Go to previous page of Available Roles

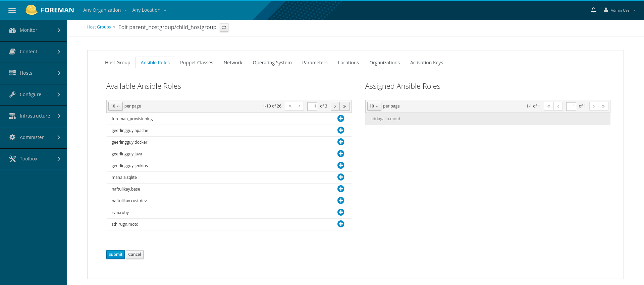(x=299, y=106)
